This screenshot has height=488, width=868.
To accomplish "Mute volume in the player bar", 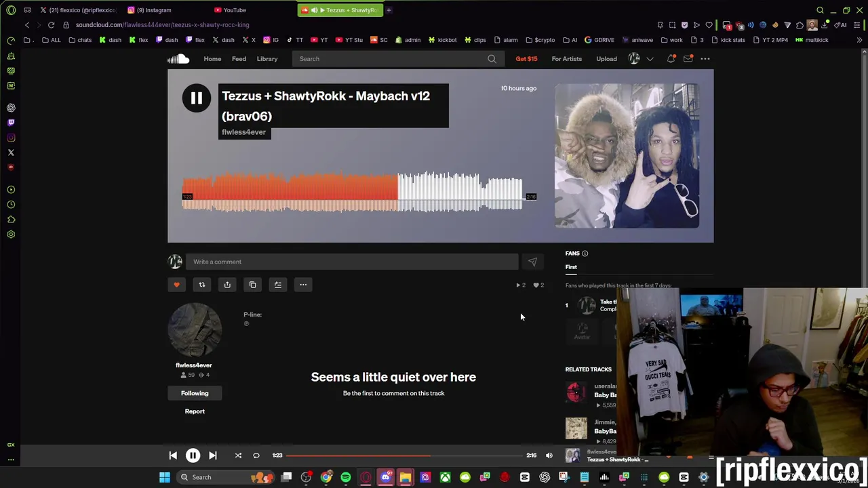I will (549, 455).
